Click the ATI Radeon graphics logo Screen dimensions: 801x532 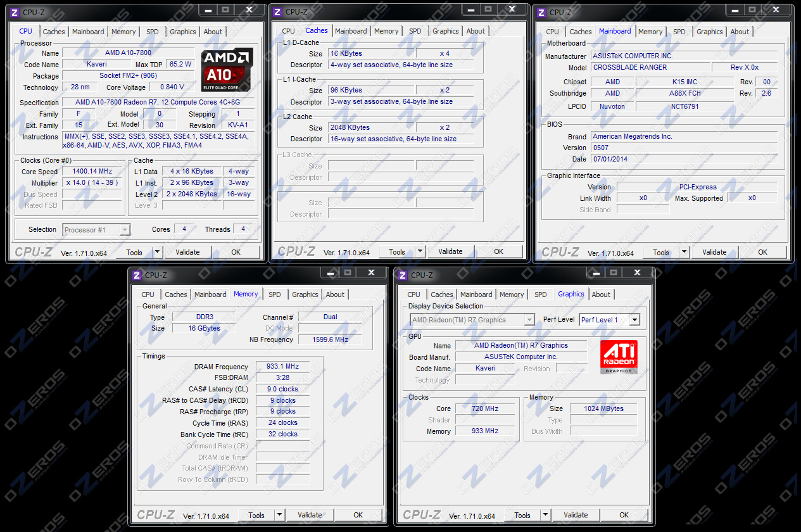coord(619,357)
